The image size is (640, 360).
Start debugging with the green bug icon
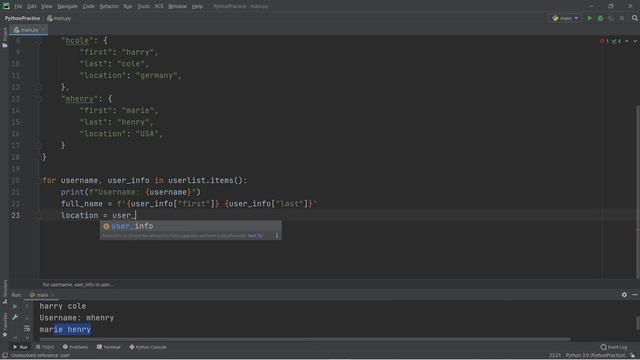point(600,18)
